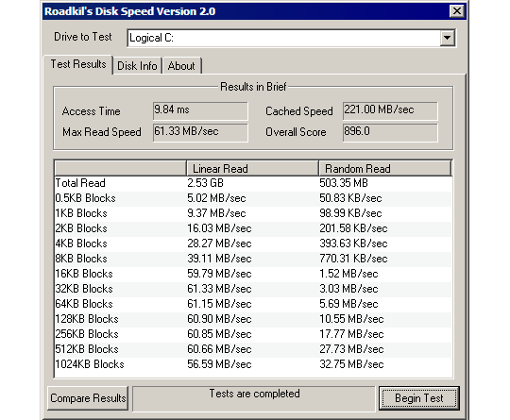Click the 1.52 MB/sec random read value
510x420 pixels.
click(348, 274)
